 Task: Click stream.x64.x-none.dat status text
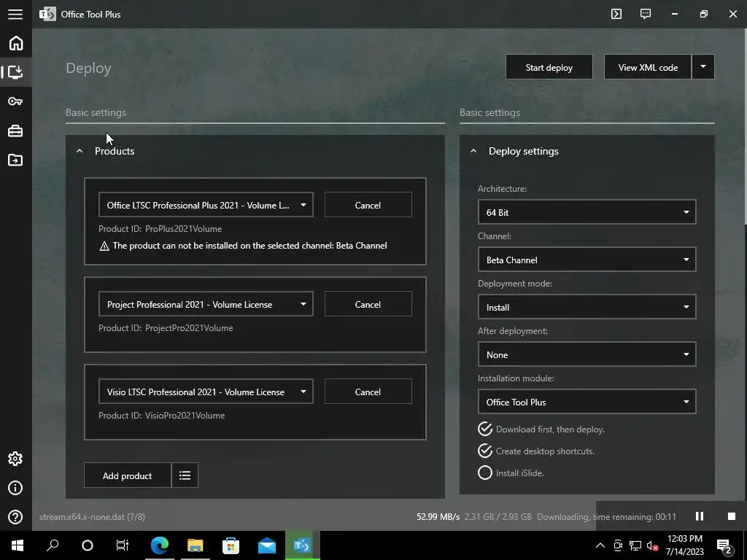click(92, 517)
